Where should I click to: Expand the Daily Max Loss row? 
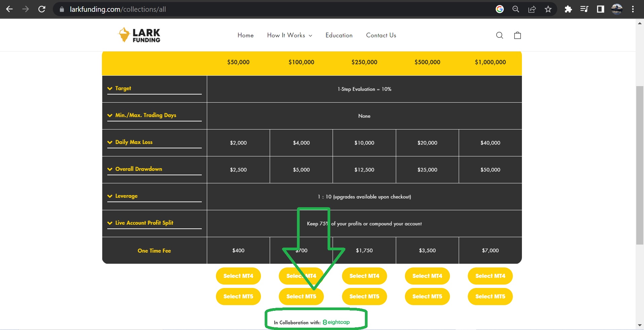coord(134,142)
